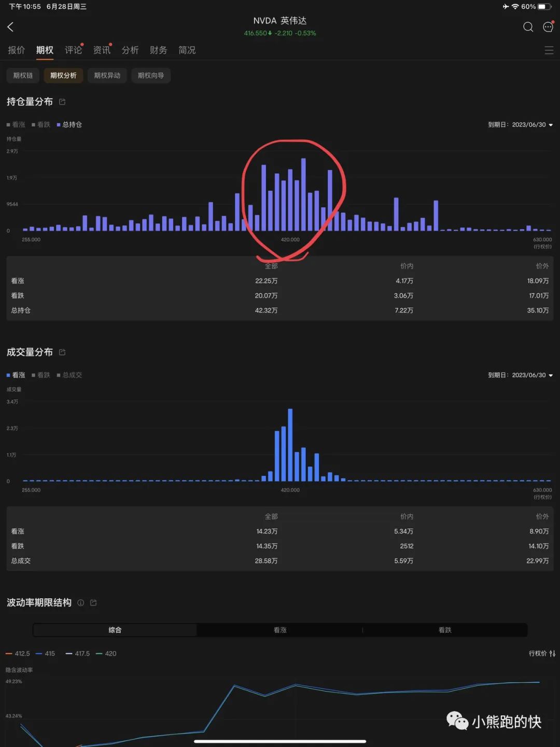Screen dimensions: 560x747
Task: Tap the 7.22万 in-the-money total value
Action: 404,311
